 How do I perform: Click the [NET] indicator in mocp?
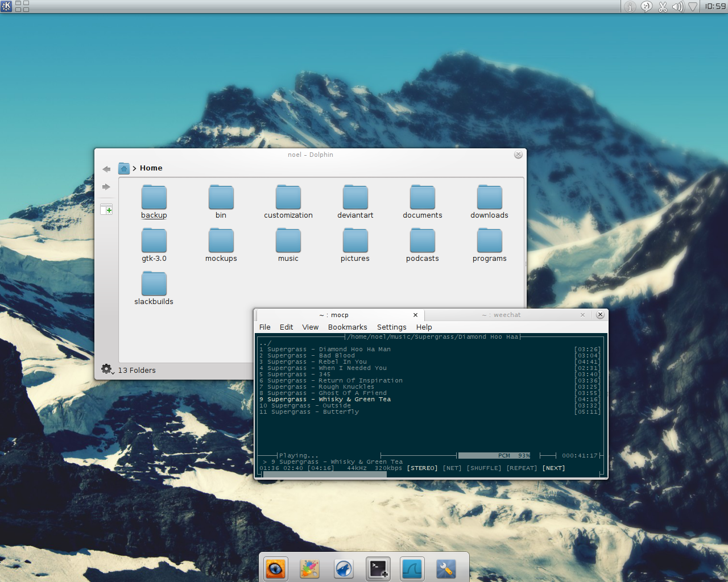pos(452,468)
